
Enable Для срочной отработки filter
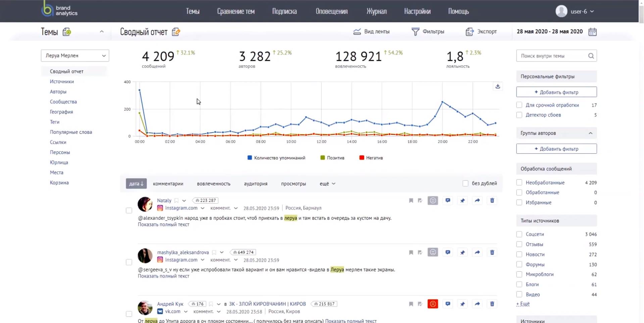[x=519, y=105]
